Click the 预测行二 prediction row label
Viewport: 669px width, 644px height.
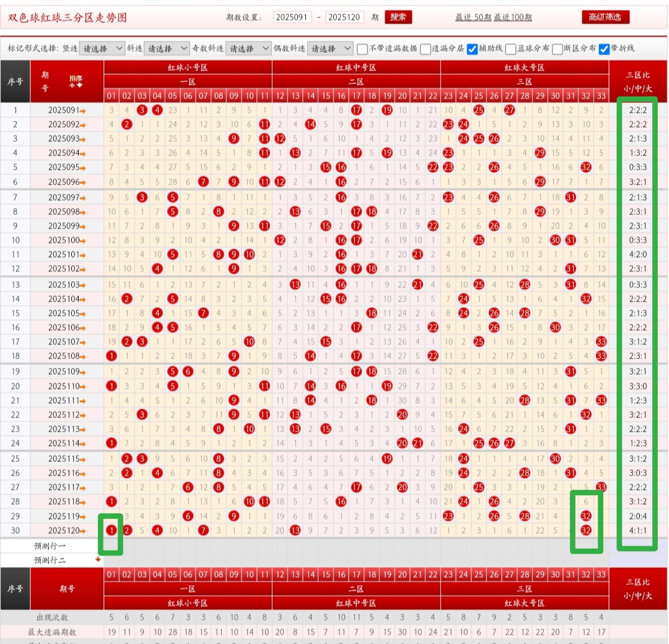click(x=50, y=560)
